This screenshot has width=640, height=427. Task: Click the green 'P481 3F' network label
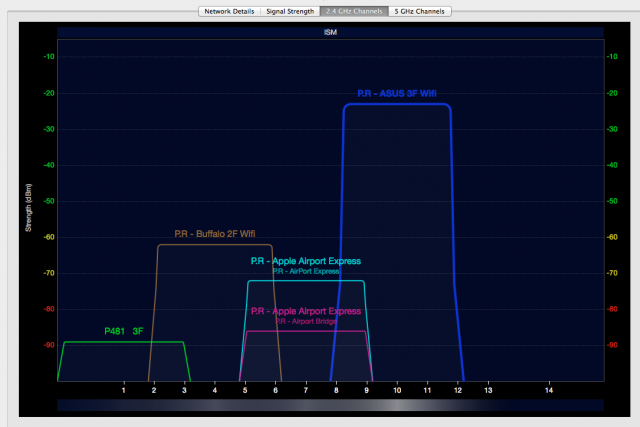point(124,331)
